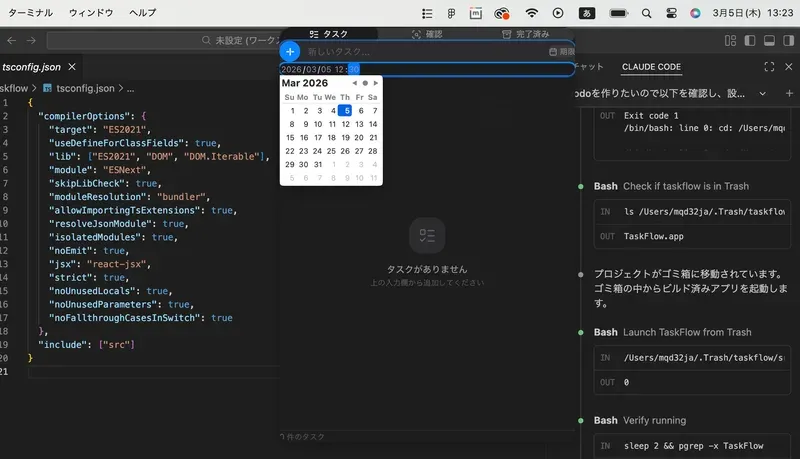
Task: Open the あ input source menu
Action: pyautogui.click(x=587, y=13)
